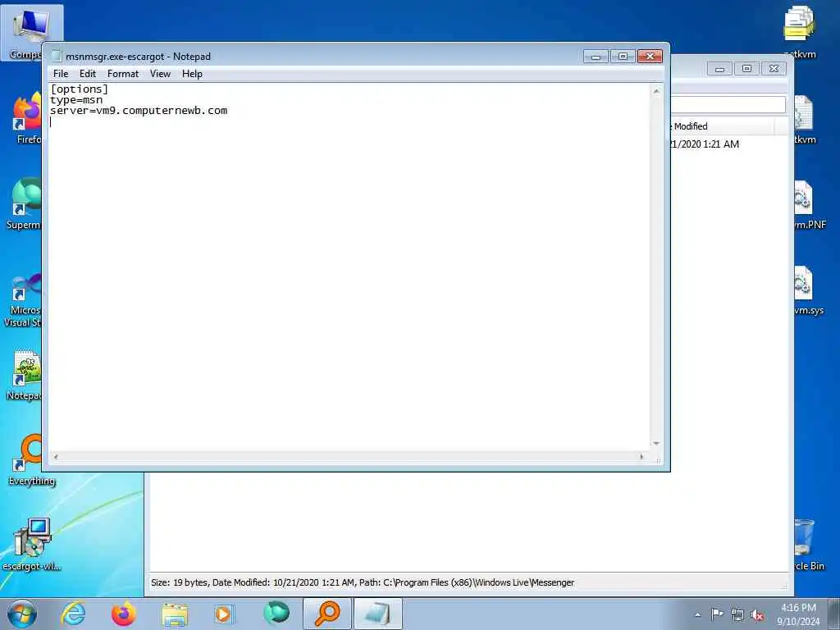Open the Computer desktop icon
Image resolution: width=840 pixels, height=630 pixels.
[x=31, y=33]
